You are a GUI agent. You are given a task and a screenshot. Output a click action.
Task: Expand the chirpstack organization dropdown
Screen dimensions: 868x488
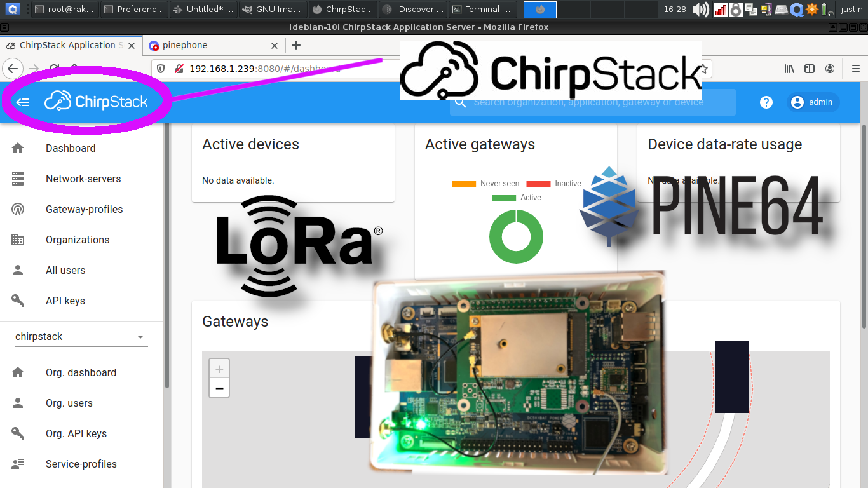[x=81, y=337]
